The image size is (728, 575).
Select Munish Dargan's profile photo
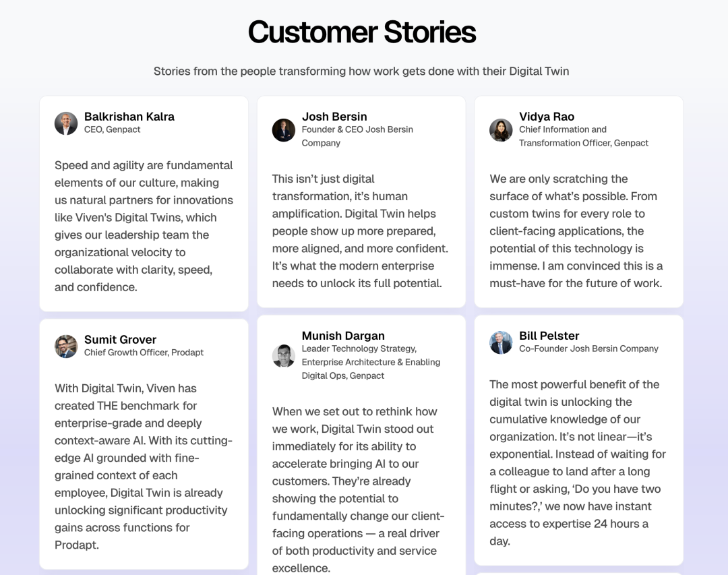284,356
